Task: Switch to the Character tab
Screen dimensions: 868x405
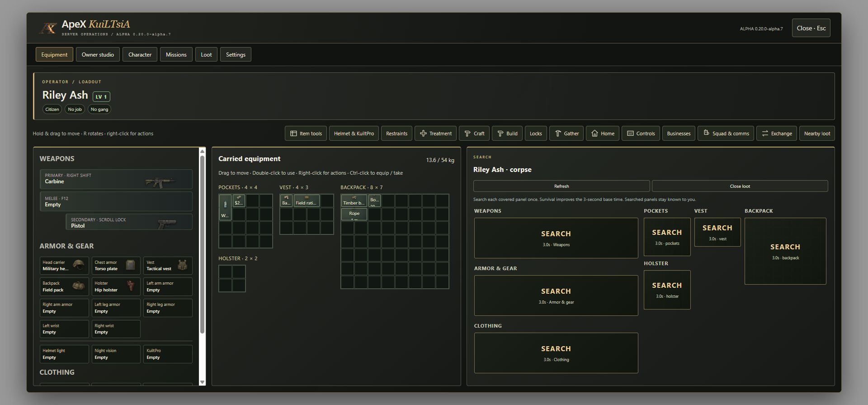Action: pyautogui.click(x=140, y=55)
